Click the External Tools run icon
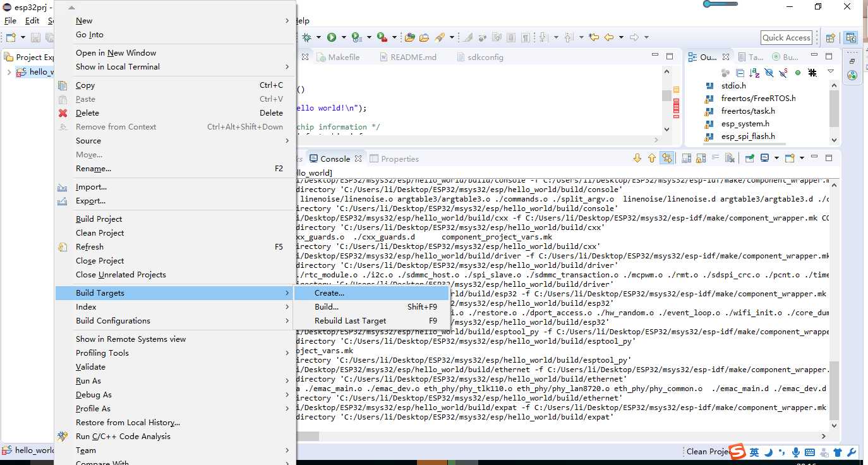The image size is (868, 465). click(x=381, y=38)
